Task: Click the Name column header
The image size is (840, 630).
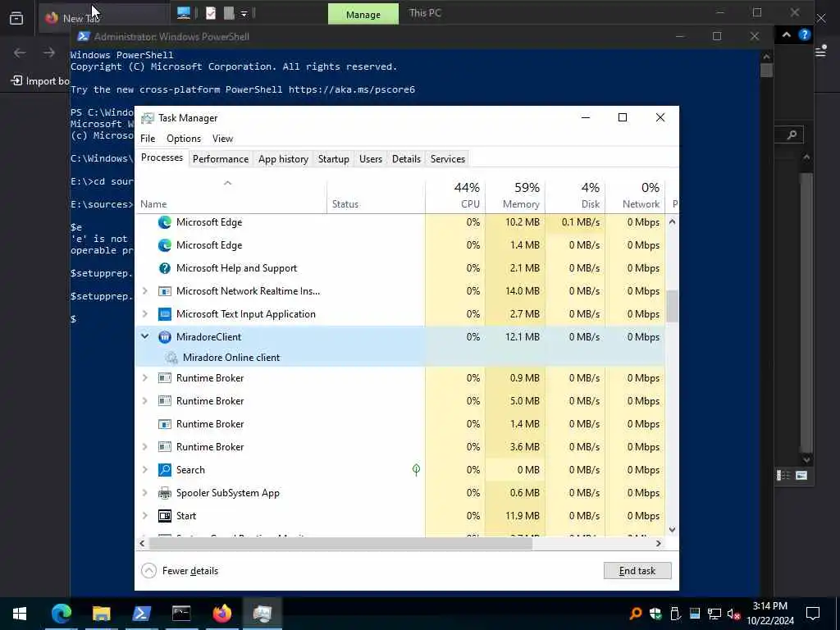Action: click(231, 195)
